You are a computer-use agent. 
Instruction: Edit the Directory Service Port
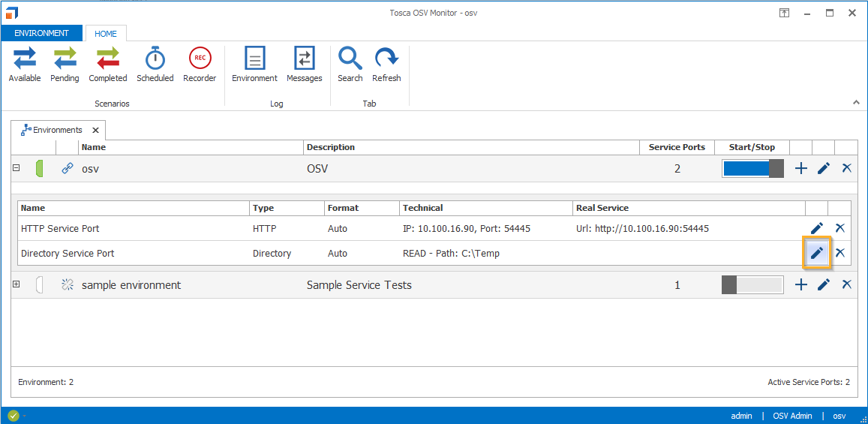pyautogui.click(x=817, y=253)
